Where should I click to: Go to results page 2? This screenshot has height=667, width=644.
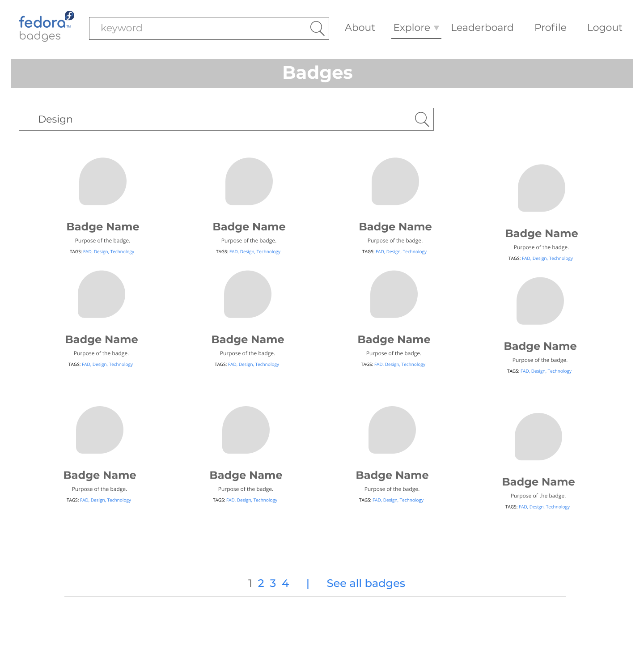(x=261, y=583)
